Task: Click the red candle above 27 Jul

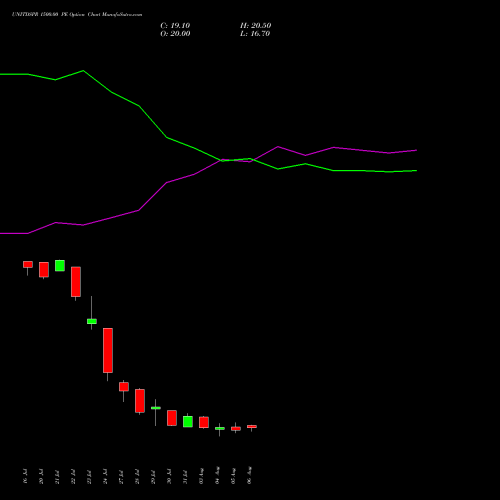Action: (x=124, y=387)
